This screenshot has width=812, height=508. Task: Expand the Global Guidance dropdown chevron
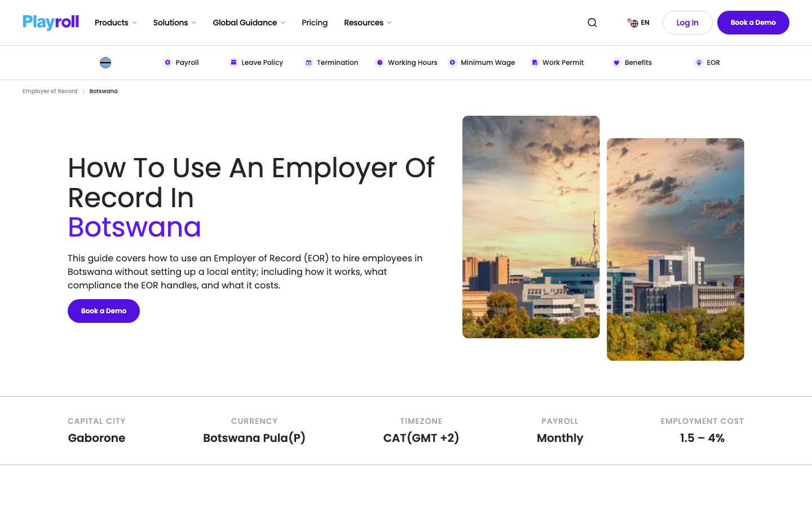pyautogui.click(x=283, y=23)
